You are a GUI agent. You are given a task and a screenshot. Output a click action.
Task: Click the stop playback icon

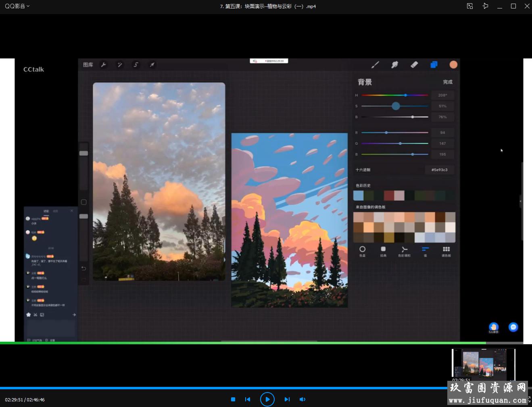[x=233, y=399]
